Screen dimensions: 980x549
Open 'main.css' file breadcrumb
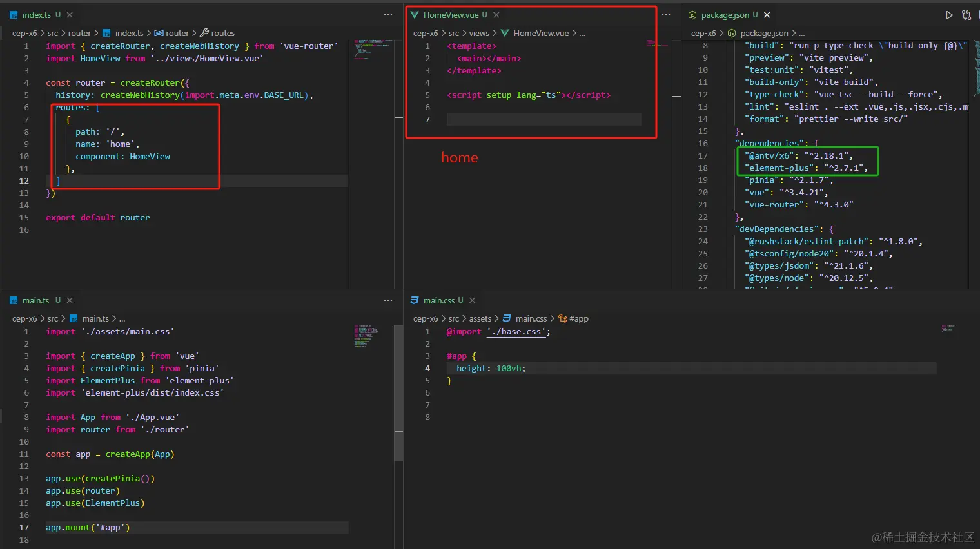[x=531, y=318]
